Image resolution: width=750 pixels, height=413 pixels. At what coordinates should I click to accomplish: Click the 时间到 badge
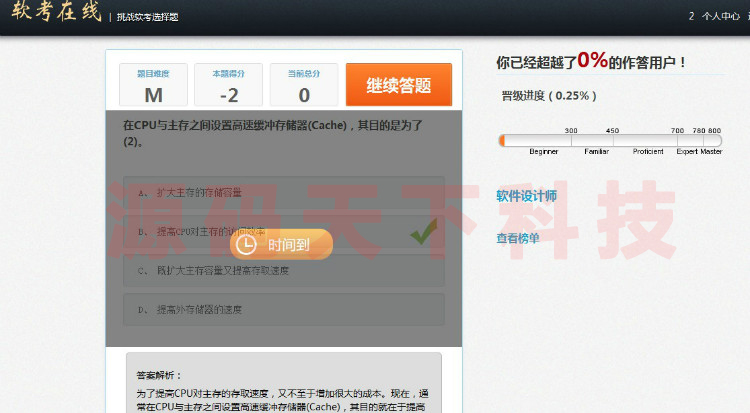click(281, 245)
